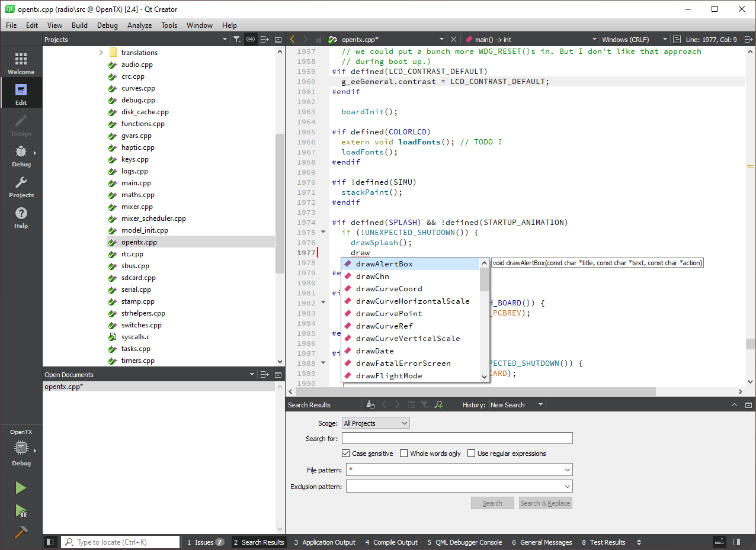Click the Search & Replace button
This screenshot has width=756, height=550.
pos(545,503)
